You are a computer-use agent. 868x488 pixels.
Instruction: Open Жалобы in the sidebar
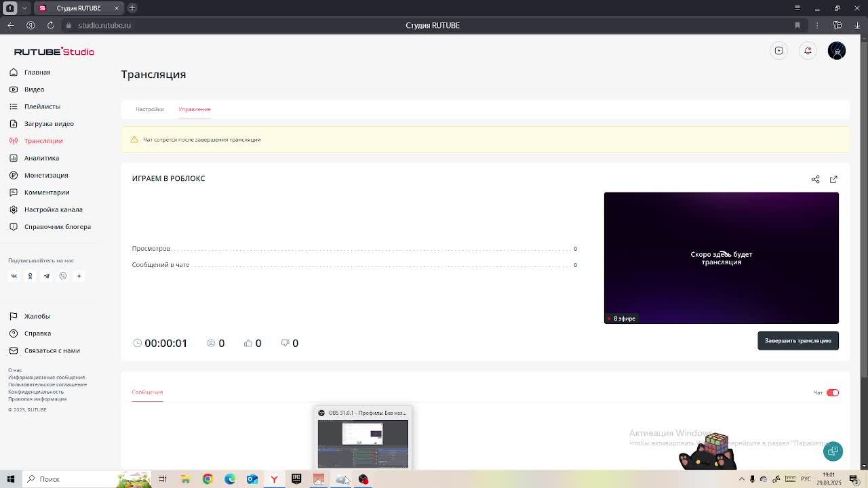pyautogui.click(x=30, y=316)
